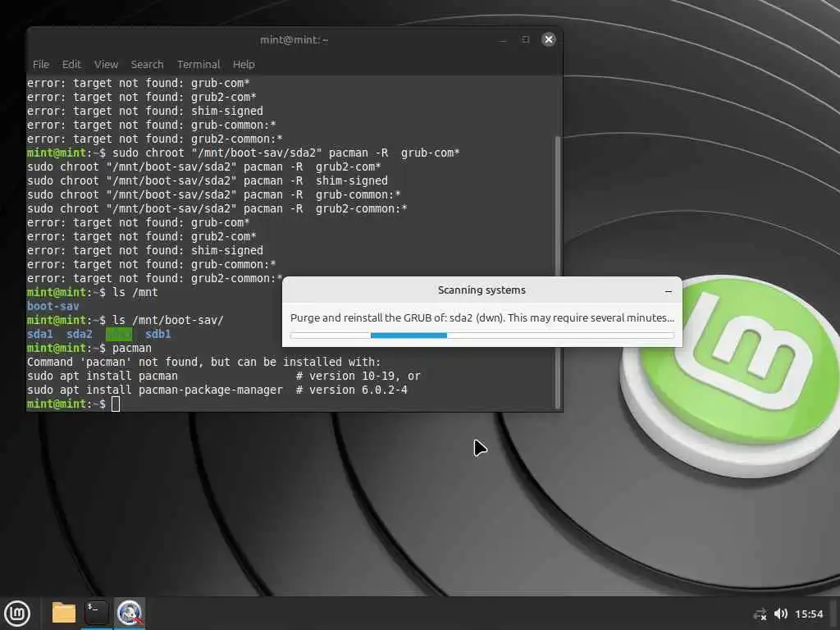The image size is (840, 630).
Task: Click the '# version 6.0.2-4' text
Action: pos(351,390)
